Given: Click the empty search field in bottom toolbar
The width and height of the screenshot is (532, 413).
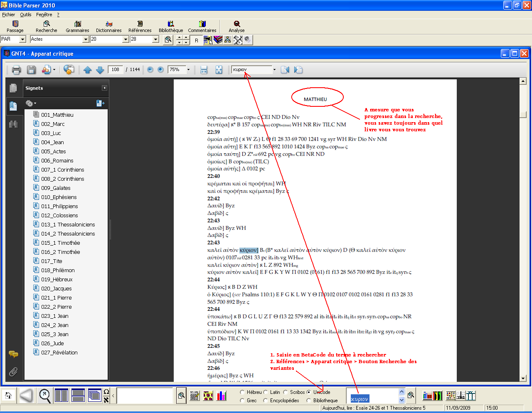Looking at the screenshot, I should click(x=144, y=396).
